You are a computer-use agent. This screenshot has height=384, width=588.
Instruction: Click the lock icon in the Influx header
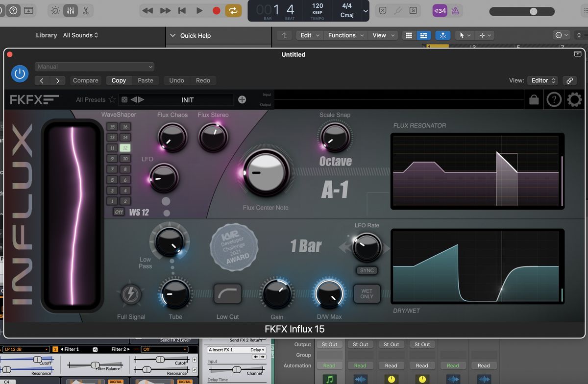point(534,99)
